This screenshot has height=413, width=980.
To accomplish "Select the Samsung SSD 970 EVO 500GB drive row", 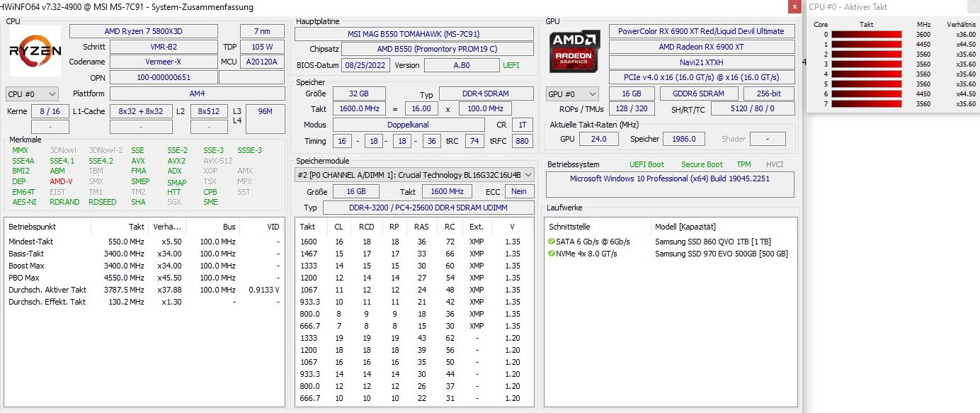I will [671, 254].
